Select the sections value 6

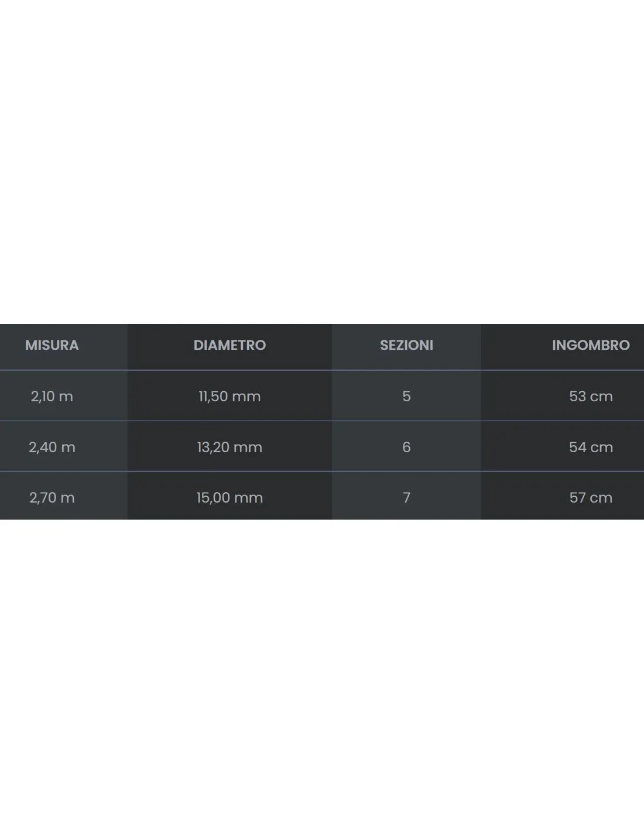(x=406, y=447)
